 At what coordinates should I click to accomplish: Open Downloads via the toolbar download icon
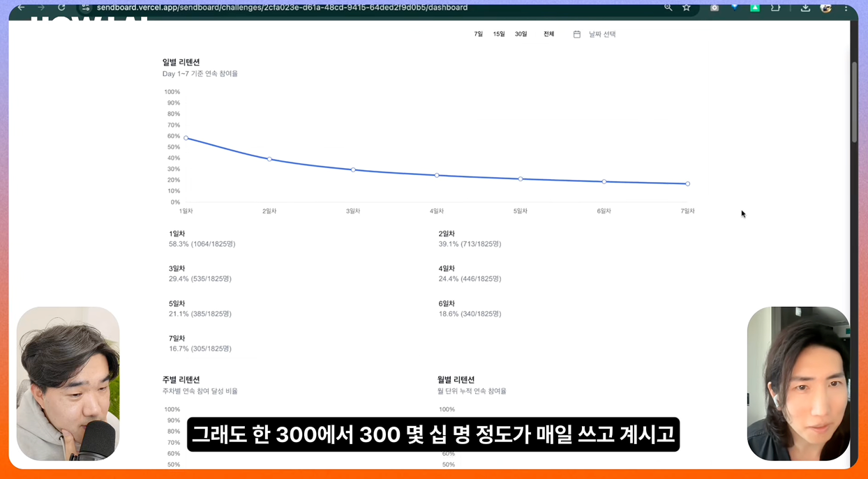click(805, 8)
